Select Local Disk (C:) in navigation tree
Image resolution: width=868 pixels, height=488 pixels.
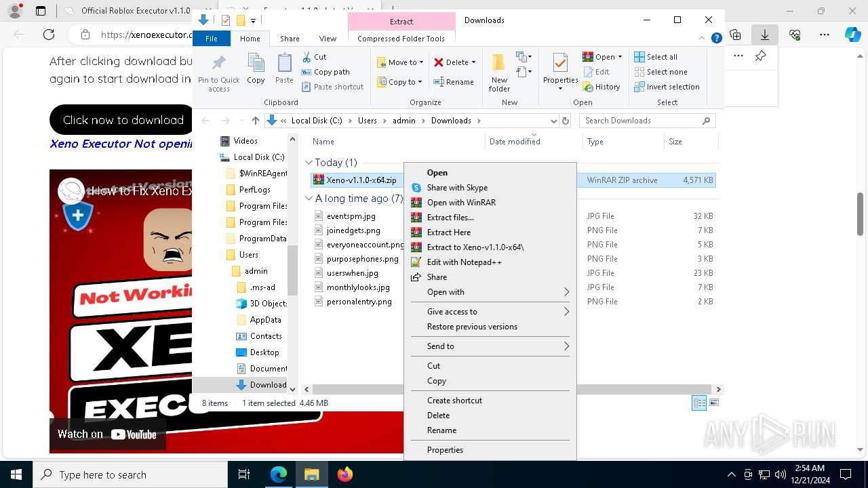[258, 157]
